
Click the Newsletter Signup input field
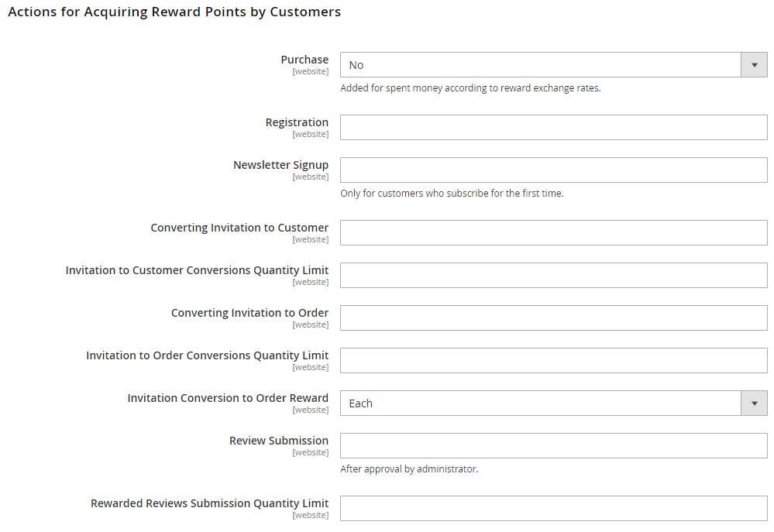(x=553, y=170)
